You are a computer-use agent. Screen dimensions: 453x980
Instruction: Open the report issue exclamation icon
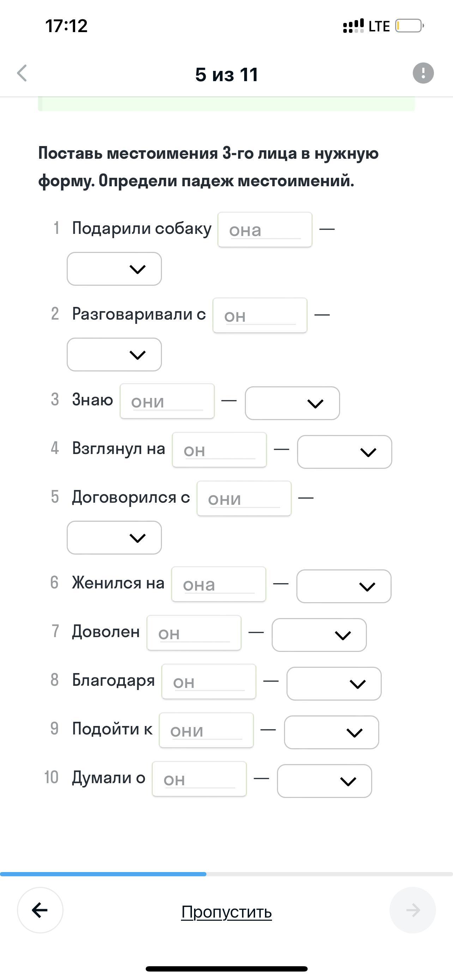423,73
